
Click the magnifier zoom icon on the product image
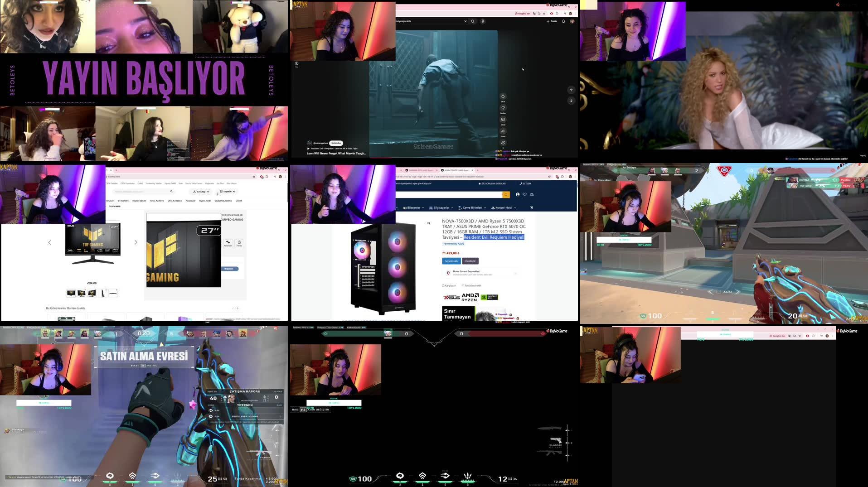click(428, 223)
